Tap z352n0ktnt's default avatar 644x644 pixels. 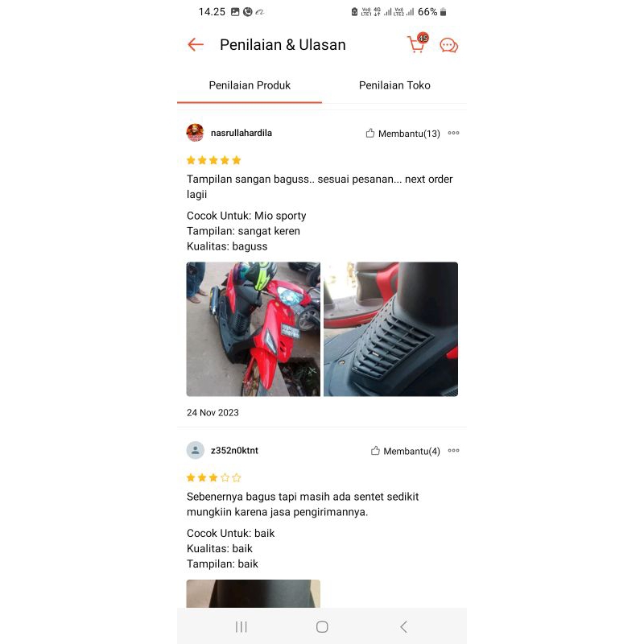pos(195,450)
